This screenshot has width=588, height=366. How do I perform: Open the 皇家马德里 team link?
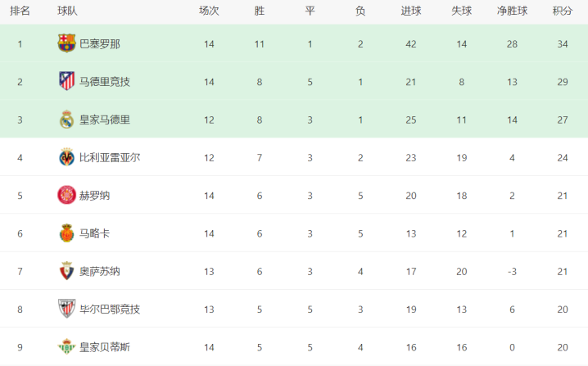point(105,120)
